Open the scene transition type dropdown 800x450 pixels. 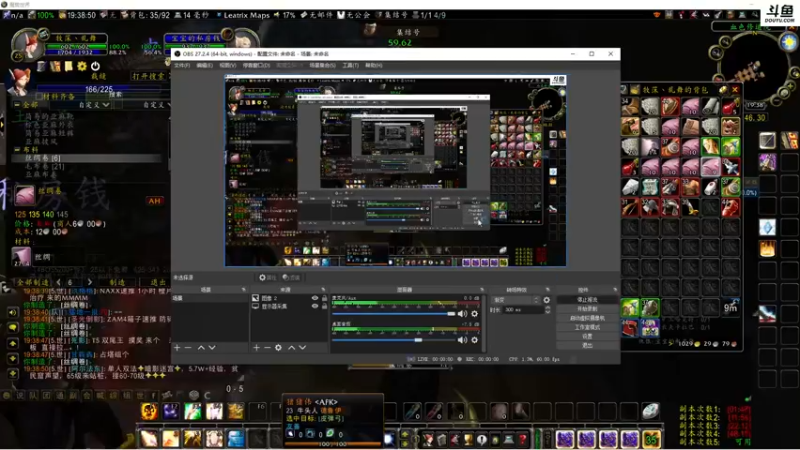coord(515,300)
